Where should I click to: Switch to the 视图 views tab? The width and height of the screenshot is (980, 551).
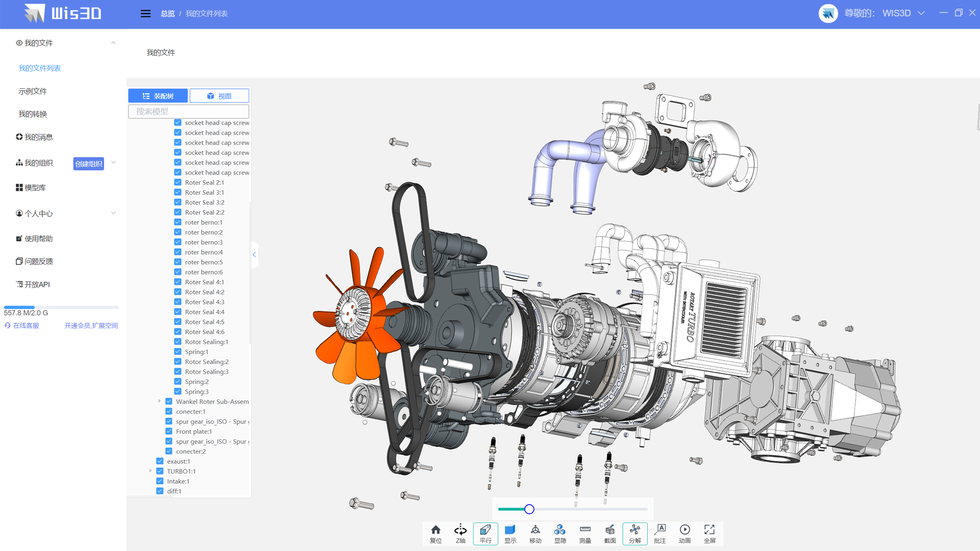(x=219, y=96)
